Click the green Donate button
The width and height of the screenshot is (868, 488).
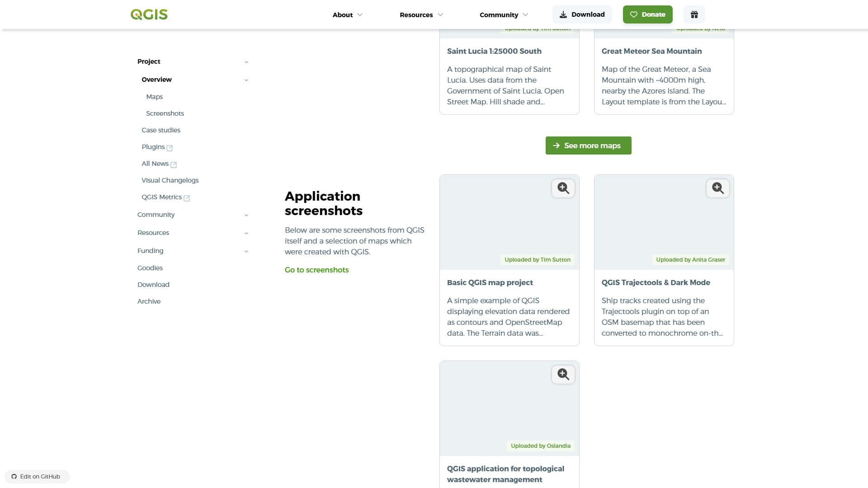(x=648, y=14)
